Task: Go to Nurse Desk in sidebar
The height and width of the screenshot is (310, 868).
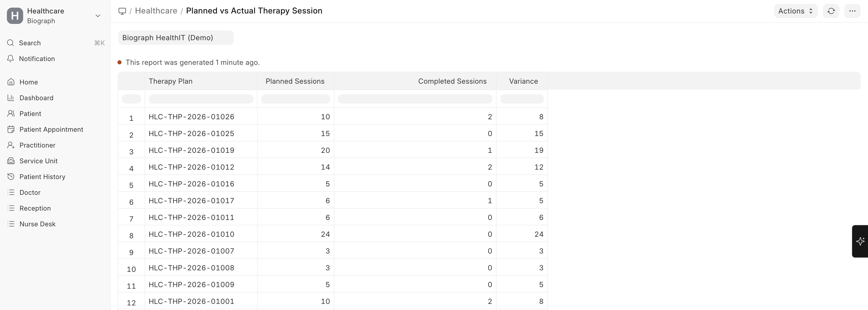Action: click(37, 224)
